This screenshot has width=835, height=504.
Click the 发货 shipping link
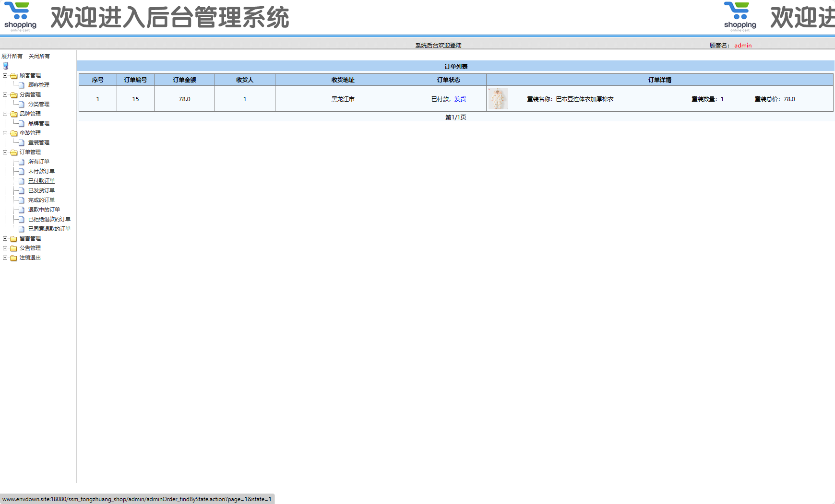(x=460, y=99)
